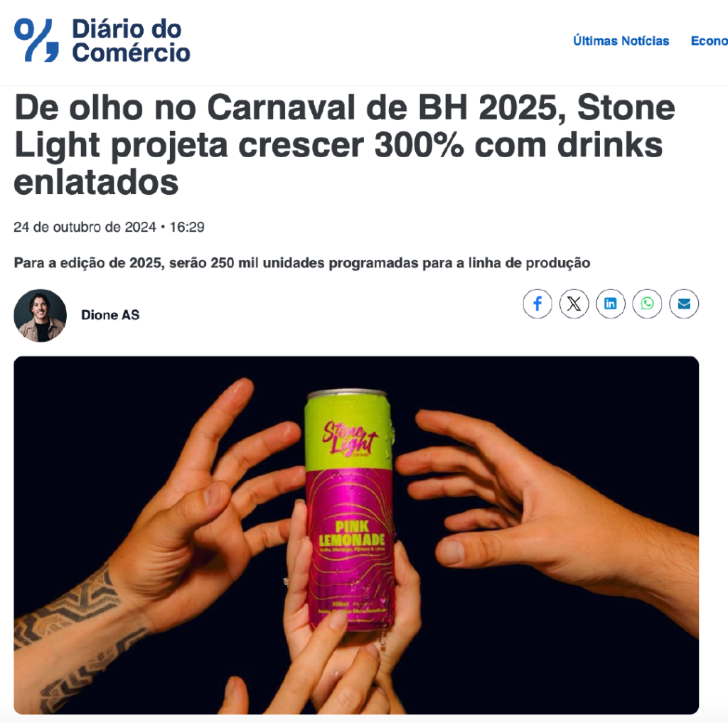
Task: Open the Diário do Comércio homepage wordmark
Action: (x=131, y=41)
